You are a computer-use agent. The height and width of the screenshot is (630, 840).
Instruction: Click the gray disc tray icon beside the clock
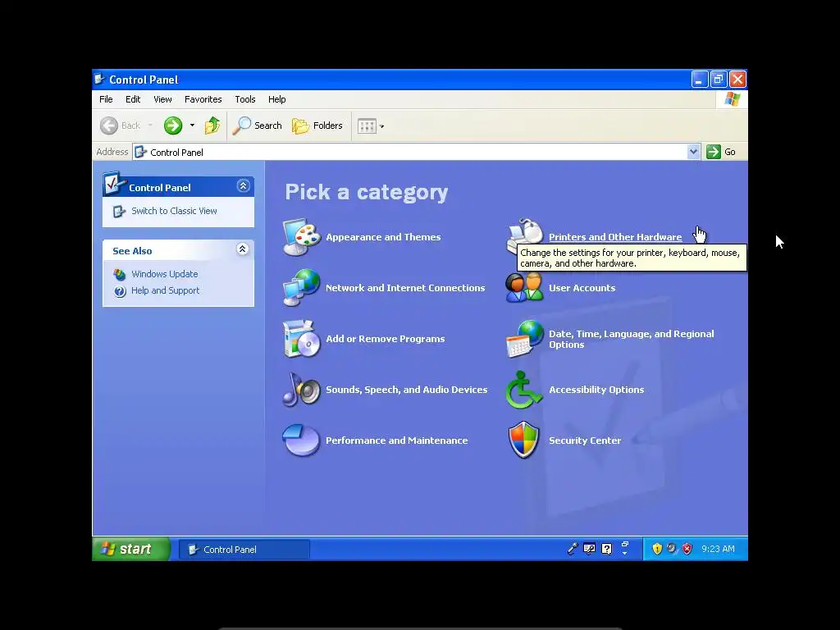point(672,549)
